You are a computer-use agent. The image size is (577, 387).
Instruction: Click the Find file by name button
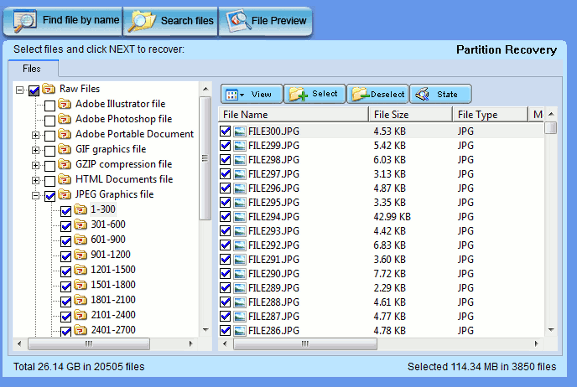63,21
